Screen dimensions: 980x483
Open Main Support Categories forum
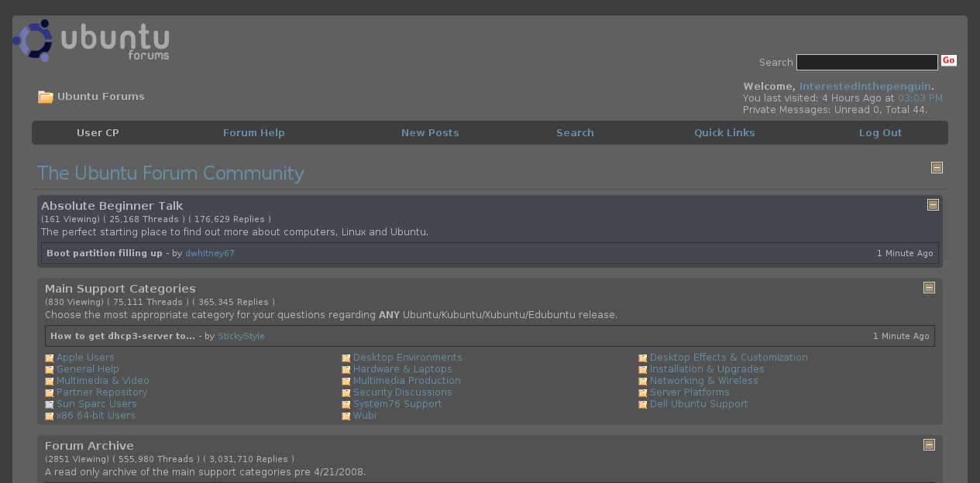click(x=120, y=289)
